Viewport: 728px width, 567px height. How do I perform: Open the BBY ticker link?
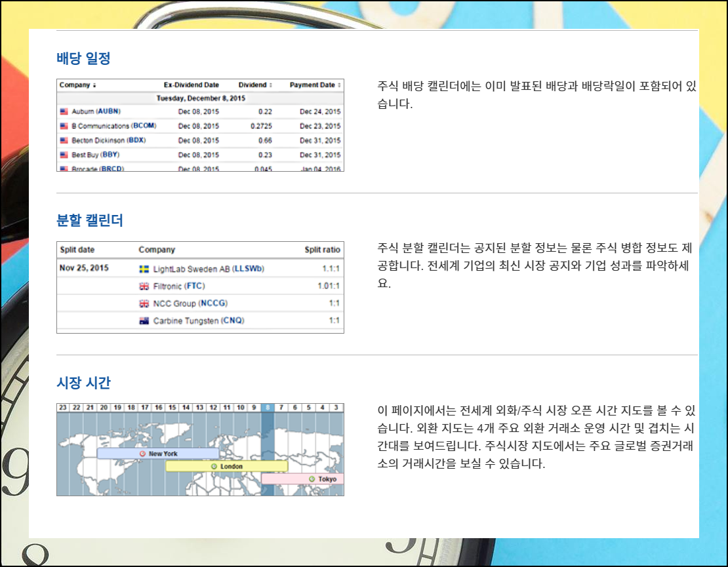110,155
